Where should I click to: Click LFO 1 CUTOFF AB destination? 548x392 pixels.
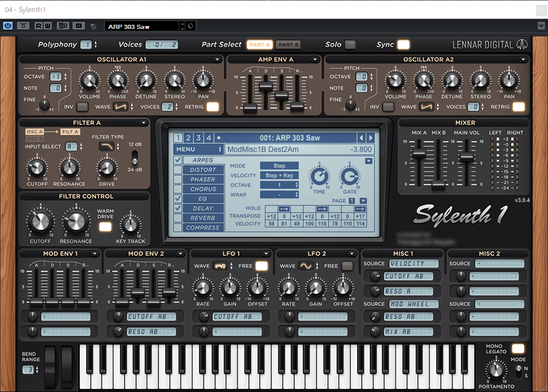point(237,317)
